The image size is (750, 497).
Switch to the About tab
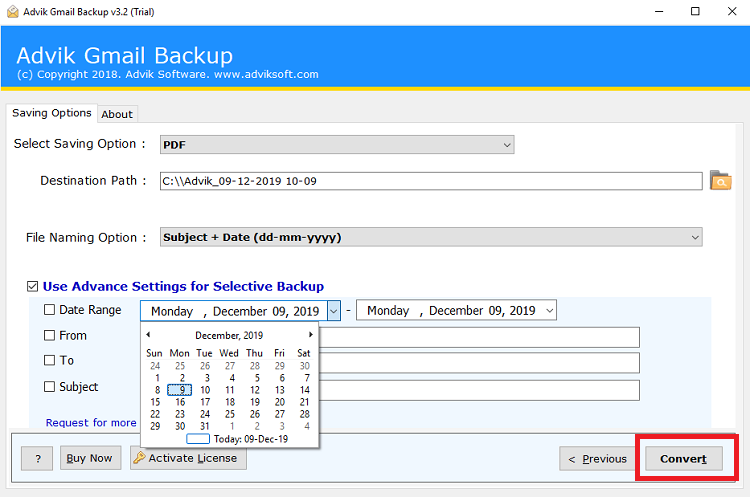[117, 114]
